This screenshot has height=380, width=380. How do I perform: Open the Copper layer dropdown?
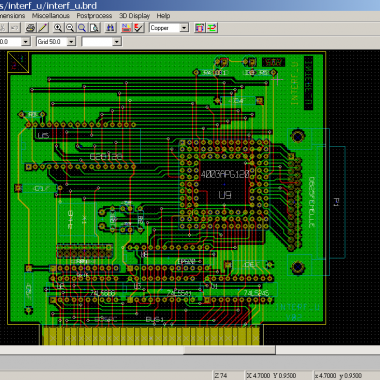coord(184,28)
